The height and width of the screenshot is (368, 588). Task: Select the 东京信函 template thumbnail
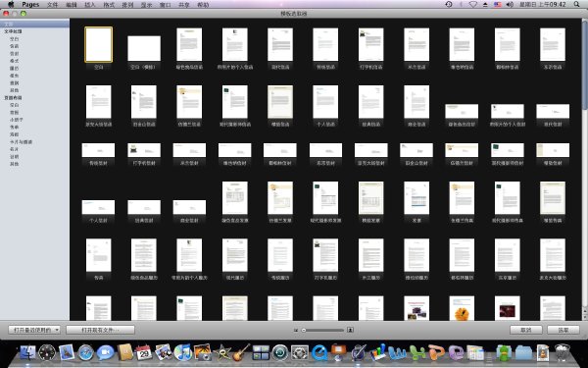click(553, 45)
